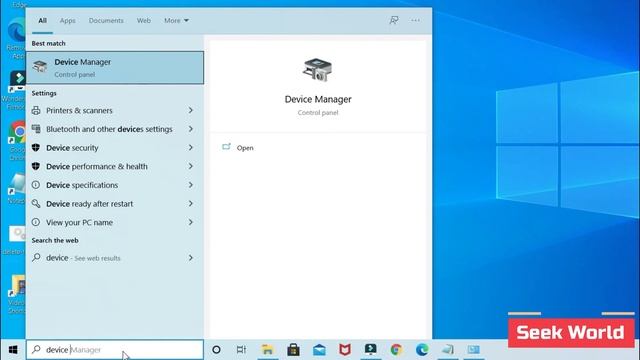Click the Cortana circle on the taskbar
Viewport: 640px width, 360px height.
click(x=216, y=350)
